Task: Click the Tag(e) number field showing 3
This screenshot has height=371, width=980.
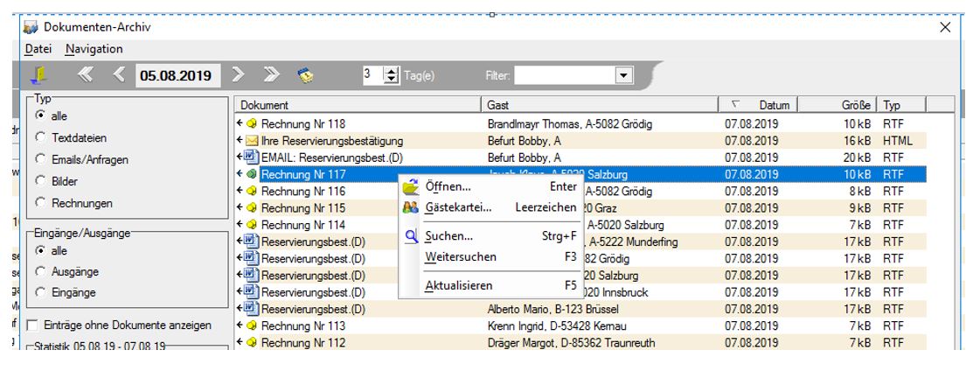Action: (x=372, y=76)
